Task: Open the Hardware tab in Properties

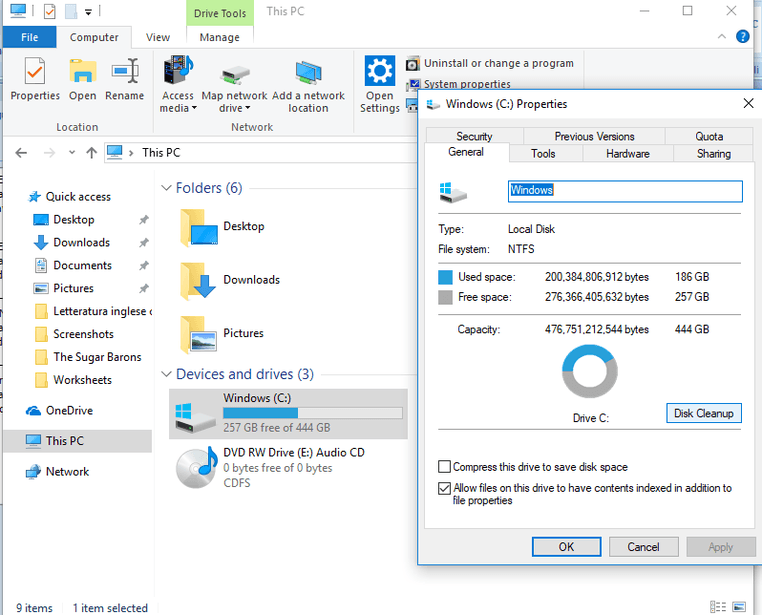Action: click(x=627, y=154)
